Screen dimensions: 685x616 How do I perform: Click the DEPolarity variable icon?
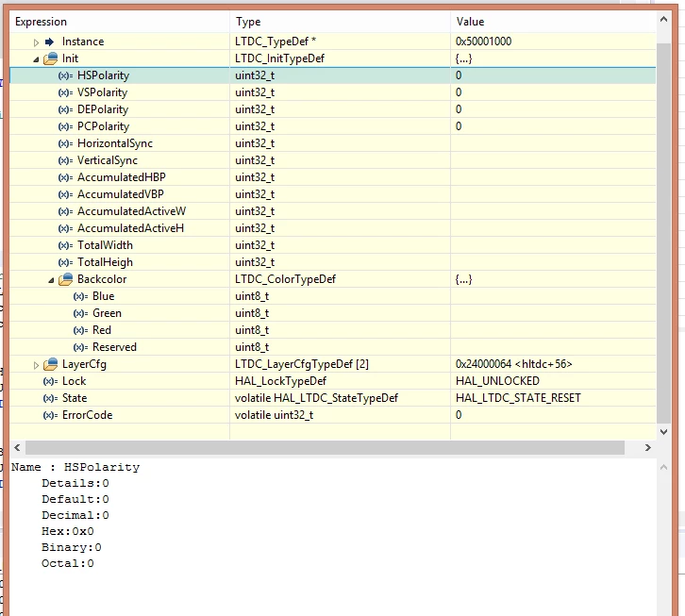(65, 110)
